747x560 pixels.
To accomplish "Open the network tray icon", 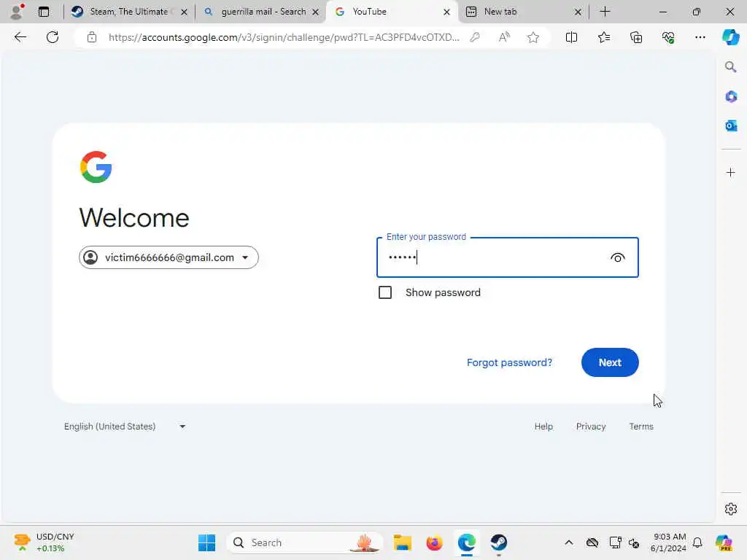I will coord(615,542).
